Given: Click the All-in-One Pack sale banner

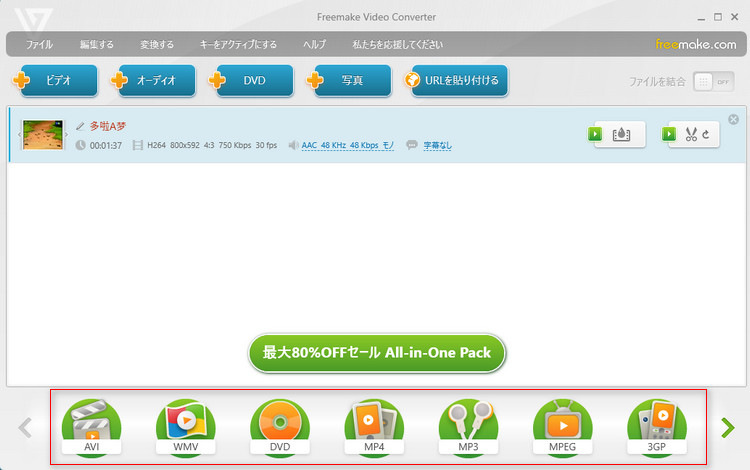Looking at the screenshot, I should [x=377, y=353].
